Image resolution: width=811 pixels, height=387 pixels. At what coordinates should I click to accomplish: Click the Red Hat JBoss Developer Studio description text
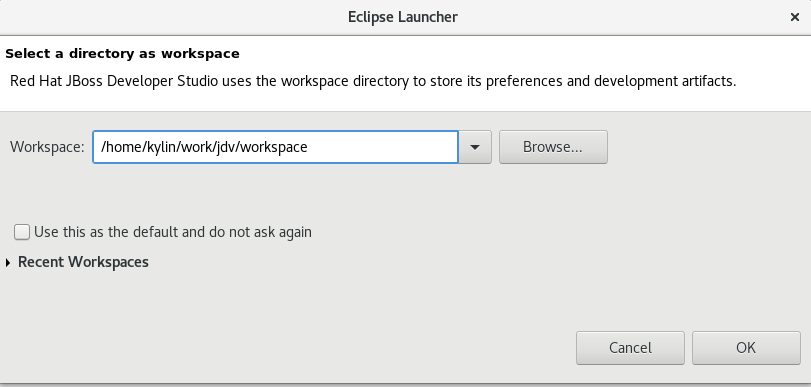[x=373, y=81]
